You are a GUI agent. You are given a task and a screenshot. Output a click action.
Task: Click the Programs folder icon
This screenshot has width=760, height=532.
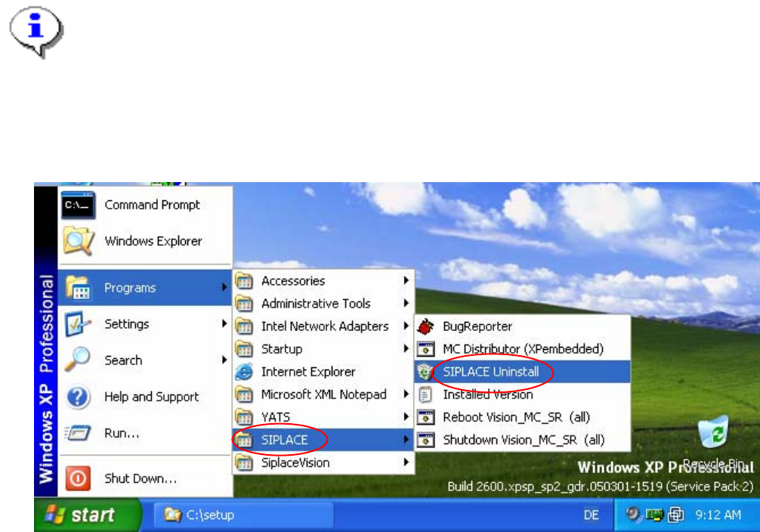(78, 288)
